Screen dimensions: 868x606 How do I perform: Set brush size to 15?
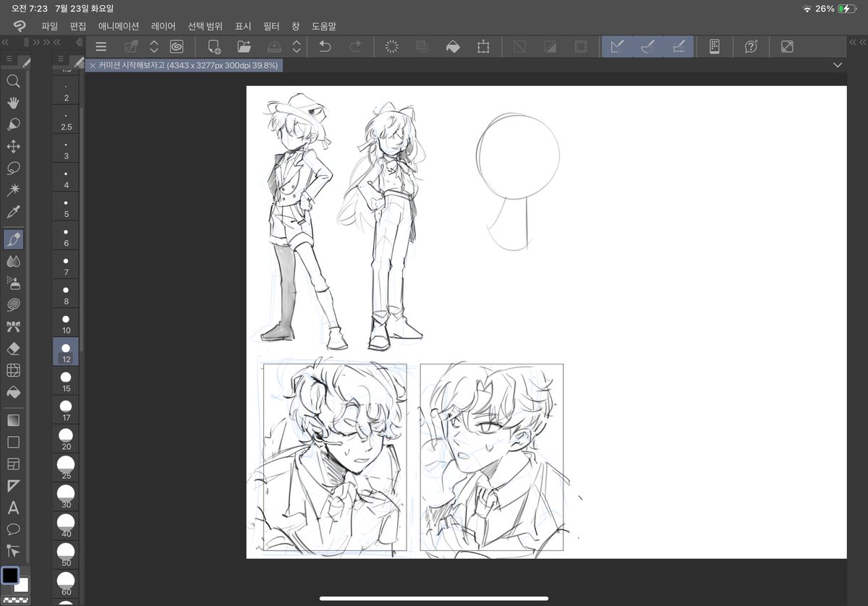click(x=66, y=382)
